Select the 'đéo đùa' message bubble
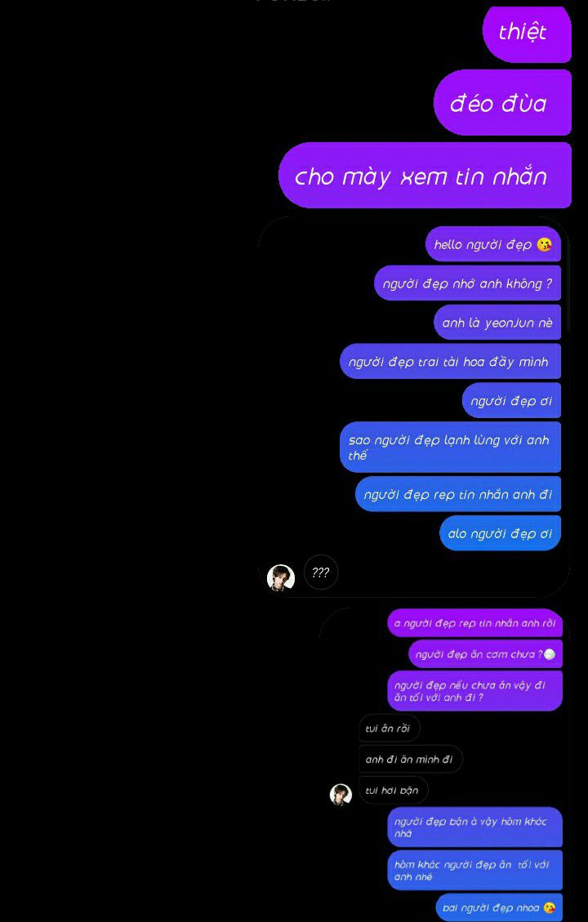This screenshot has width=588, height=922. coord(503,103)
